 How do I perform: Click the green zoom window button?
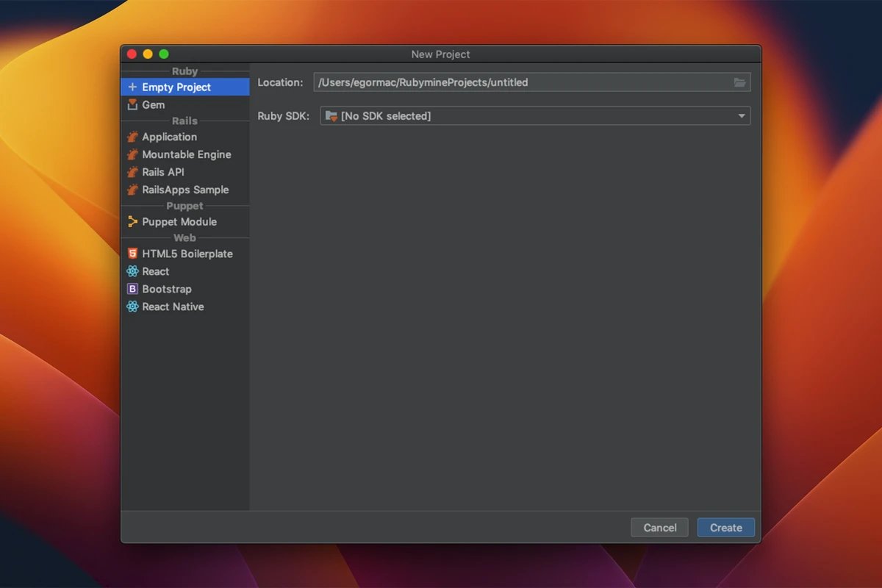pos(164,54)
